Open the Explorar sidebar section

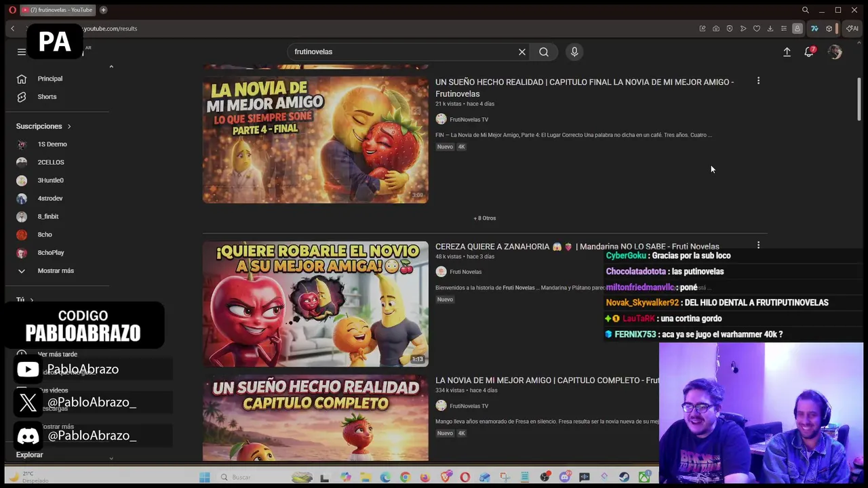click(29, 455)
